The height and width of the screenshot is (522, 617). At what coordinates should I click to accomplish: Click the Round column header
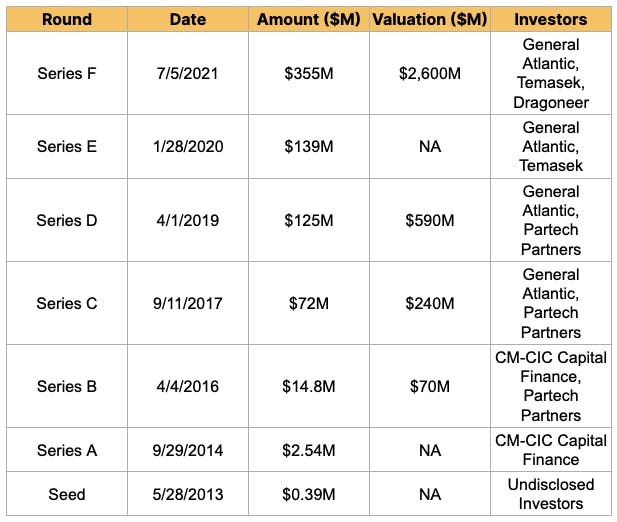(67, 19)
